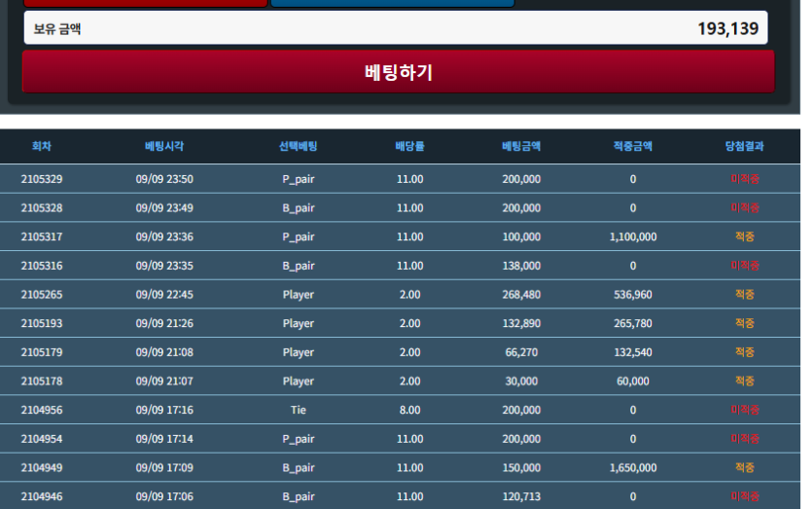
Task: Click bet time 09/09 23:36
Action: point(164,236)
